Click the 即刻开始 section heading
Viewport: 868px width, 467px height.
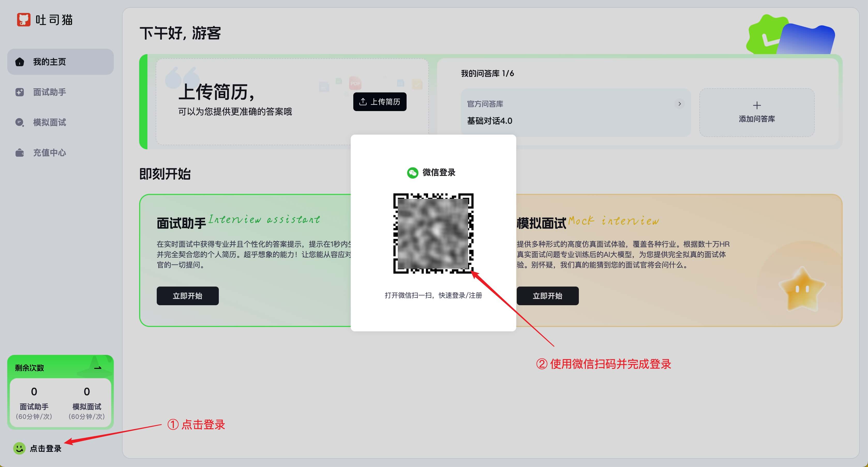(x=165, y=174)
